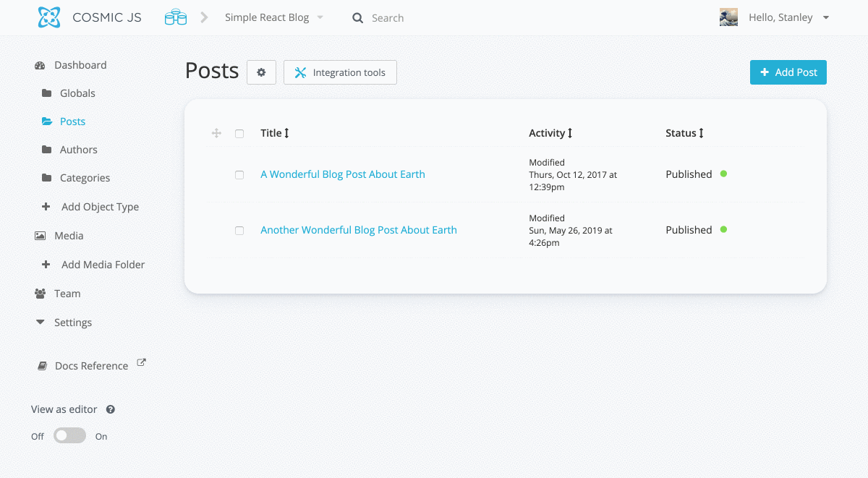Click the COSMIC JS brand text
This screenshot has height=478, width=868.
click(x=107, y=17)
